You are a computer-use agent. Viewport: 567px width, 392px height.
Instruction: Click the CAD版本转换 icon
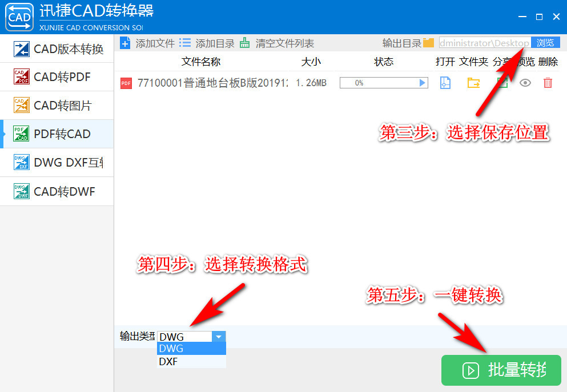[21, 49]
